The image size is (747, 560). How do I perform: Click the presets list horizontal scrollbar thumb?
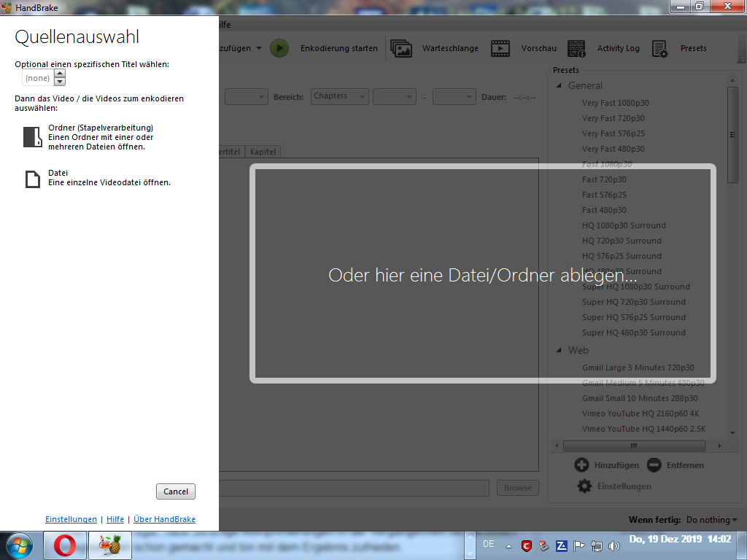pos(634,446)
